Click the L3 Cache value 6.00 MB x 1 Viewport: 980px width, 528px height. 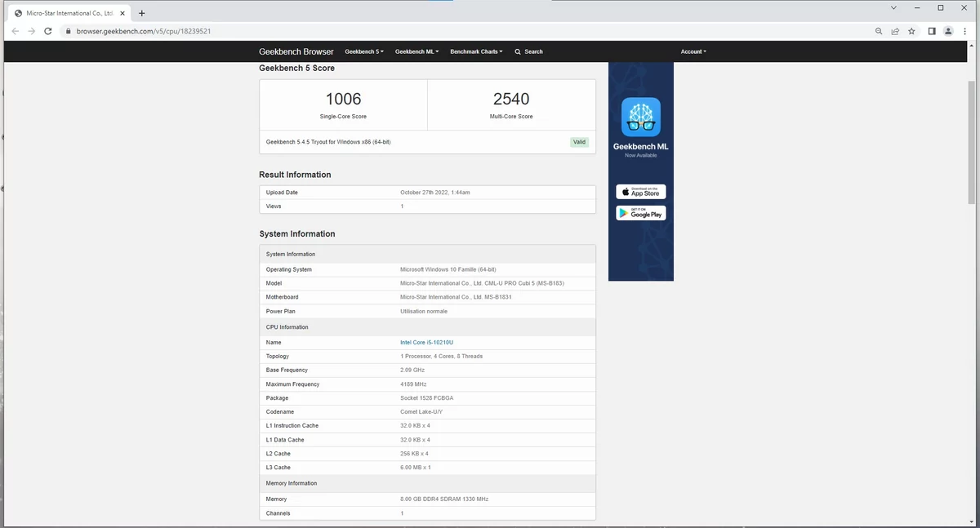[416, 468]
